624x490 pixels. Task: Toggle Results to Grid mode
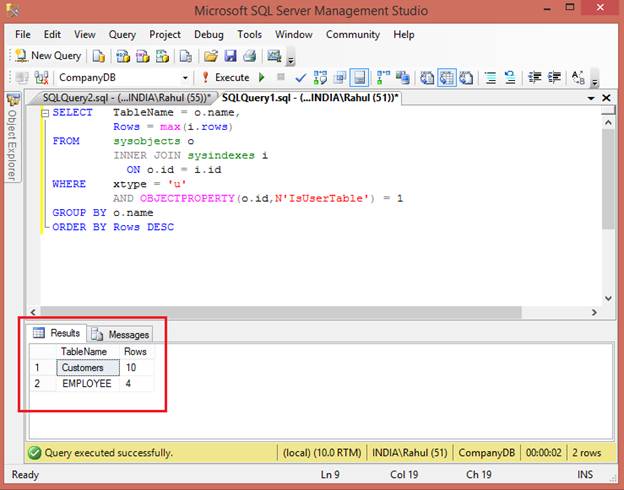447,78
